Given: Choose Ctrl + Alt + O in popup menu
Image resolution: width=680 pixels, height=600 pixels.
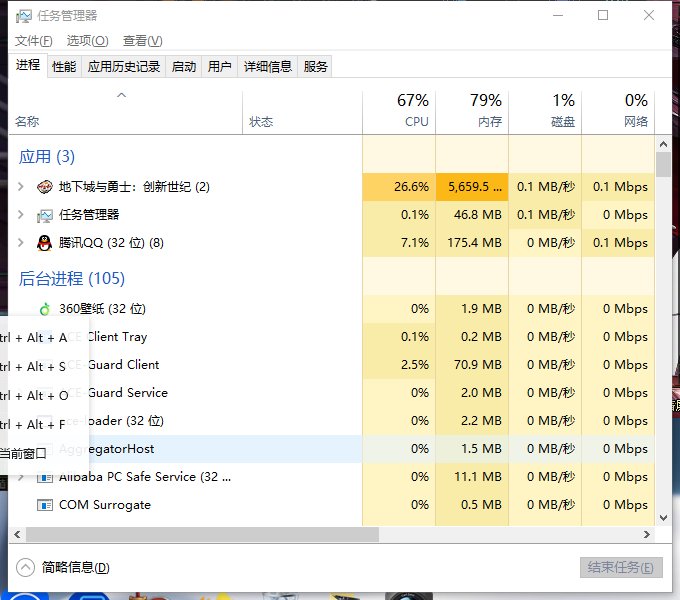Looking at the screenshot, I should [x=44, y=396].
